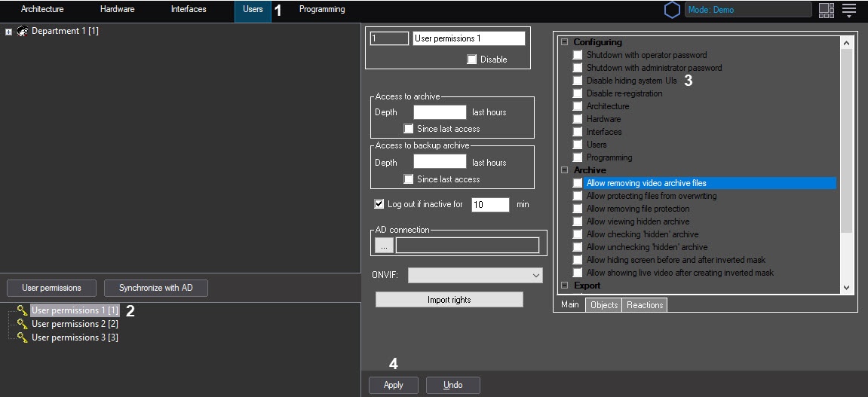Click the Department 1 users icon
The image size is (868, 397).
coord(23,31)
